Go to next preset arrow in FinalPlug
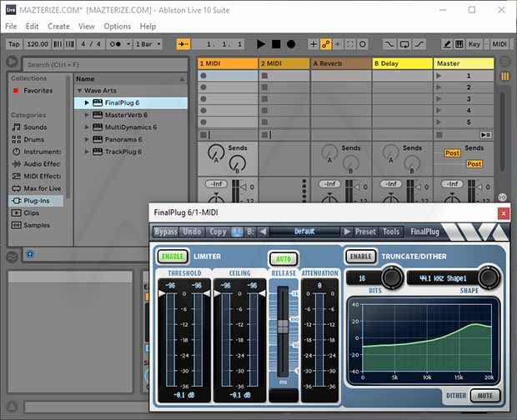The width and height of the screenshot is (517, 420). (347, 232)
